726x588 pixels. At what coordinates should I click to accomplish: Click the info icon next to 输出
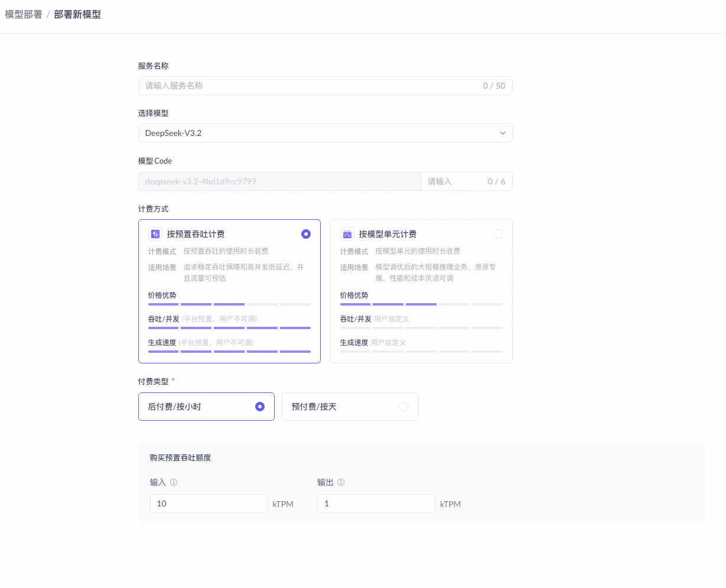(341, 482)
